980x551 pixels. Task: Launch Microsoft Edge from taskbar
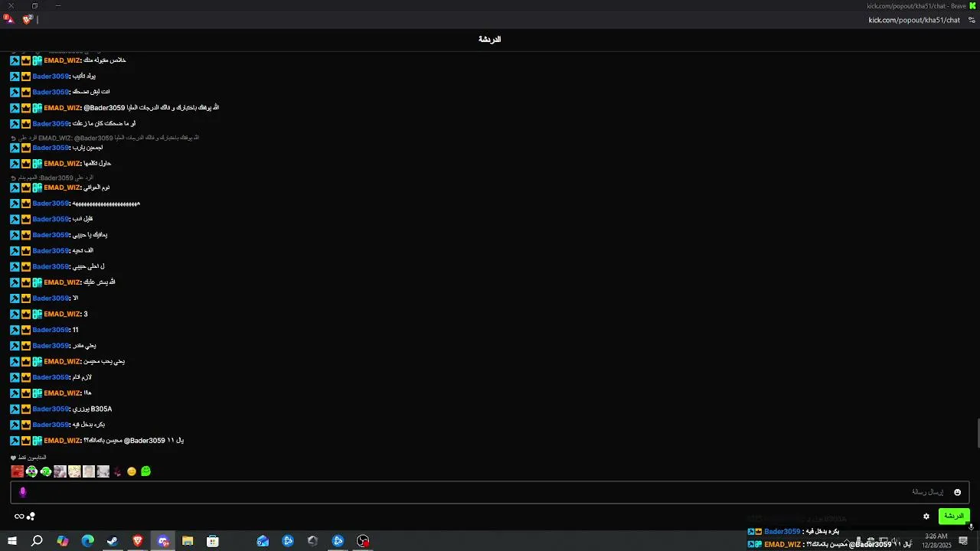pyautogui.click(x=87, y=541)
